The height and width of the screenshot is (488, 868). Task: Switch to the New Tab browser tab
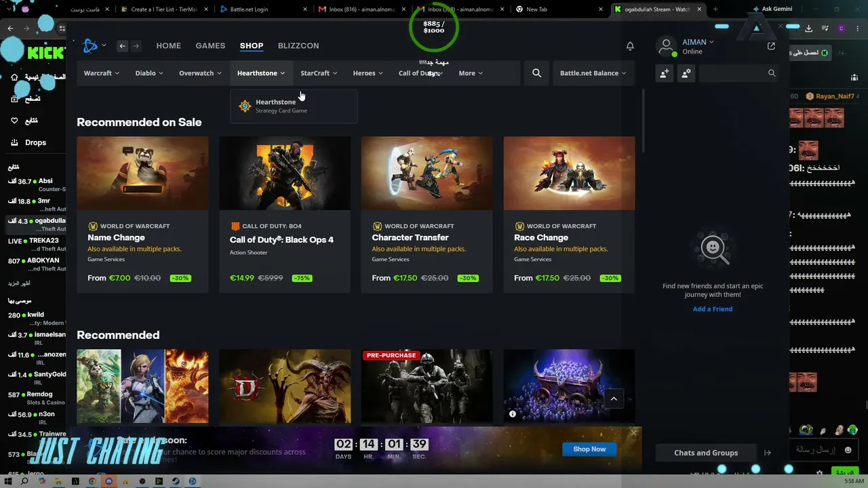coord(559,9)
